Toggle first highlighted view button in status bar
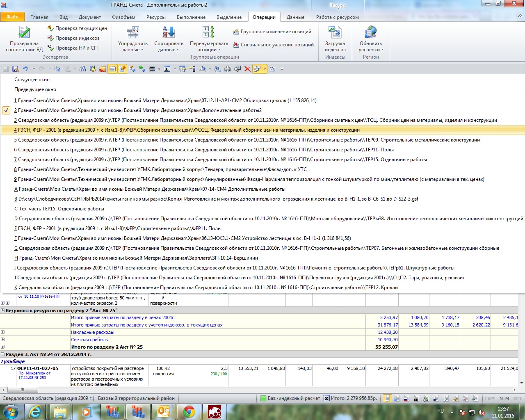 [x=386, y=398]
